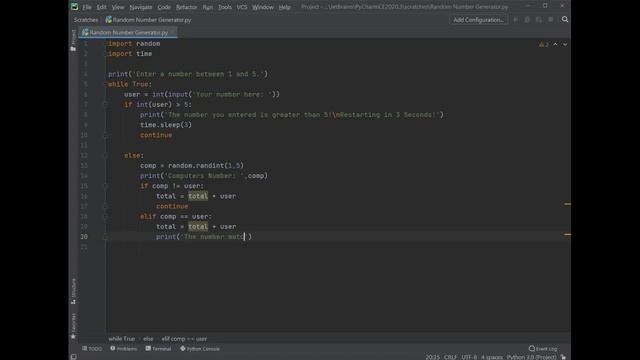Open the Code menu
This screenshot has height=360, width=640.
164,7
